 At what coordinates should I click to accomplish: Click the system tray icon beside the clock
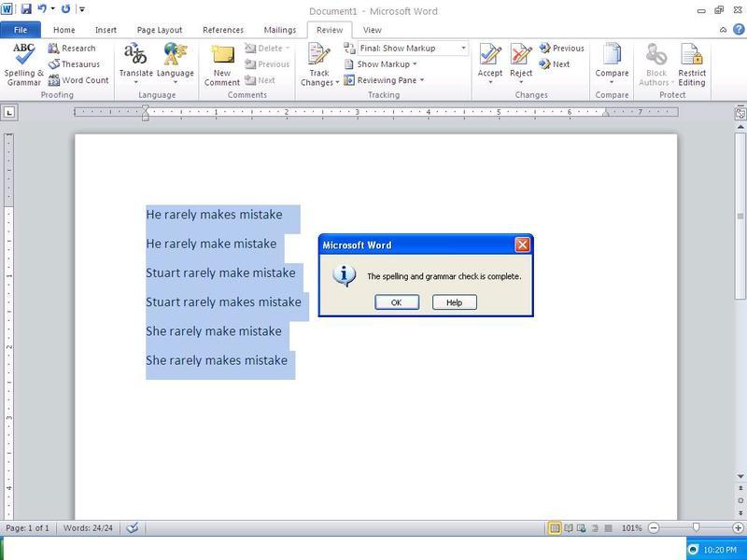[694, 550]
